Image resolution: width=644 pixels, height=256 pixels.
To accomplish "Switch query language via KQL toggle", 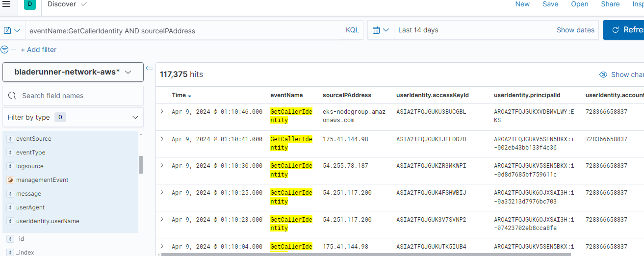I will point(352,30).
